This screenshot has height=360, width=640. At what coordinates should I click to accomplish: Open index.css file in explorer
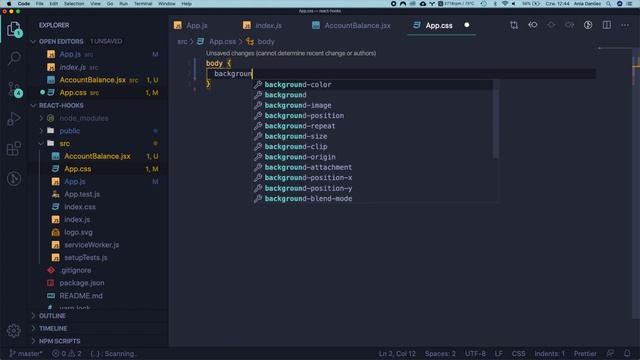tap(80, 207)
